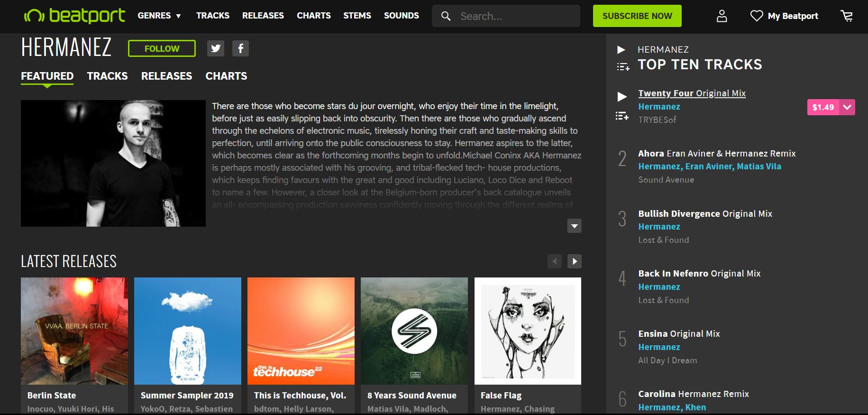Open 8 Years Sound Avenue cover
Image resolution: width=868 pixels, height=415 pixels.
[414, 331]
